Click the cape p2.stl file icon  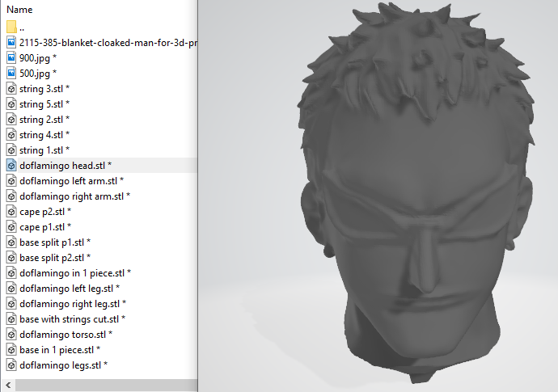click(11, 211)
